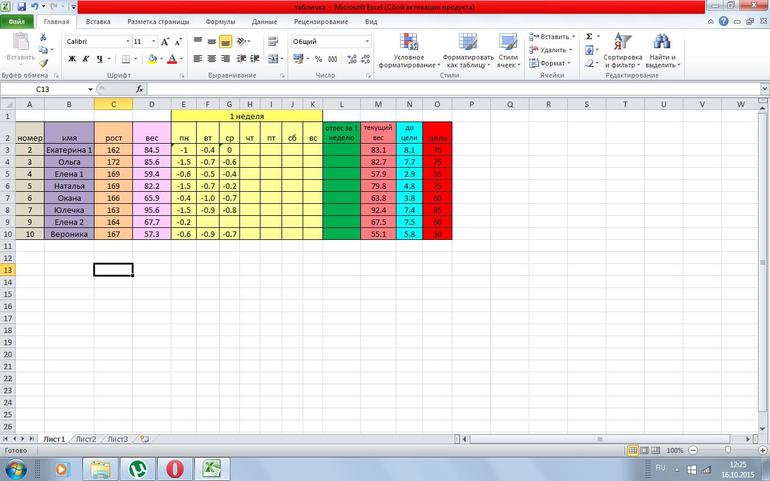Click the Удалить cells button
Viewport: 770px width, 481px height.
pos(554,49)
